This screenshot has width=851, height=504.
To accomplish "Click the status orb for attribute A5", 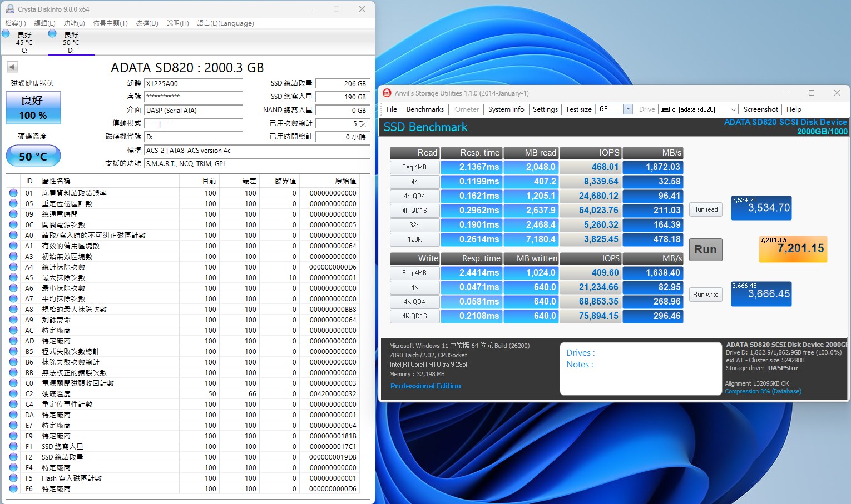I will coord(13,277).
